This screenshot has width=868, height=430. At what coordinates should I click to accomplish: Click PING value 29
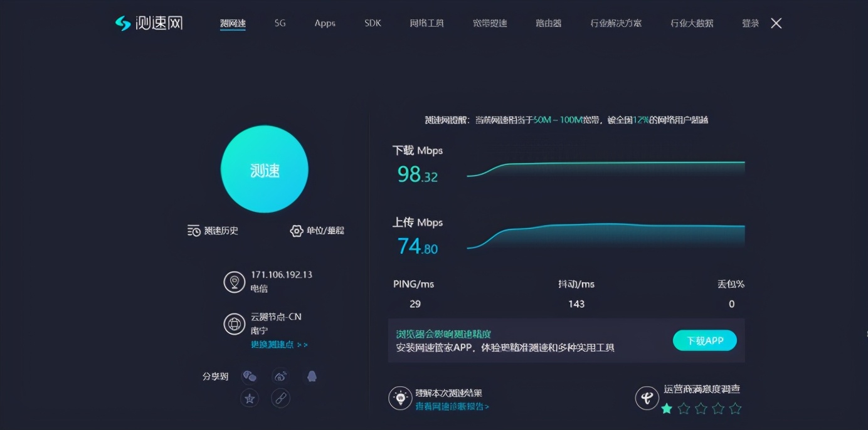point(415,304)
